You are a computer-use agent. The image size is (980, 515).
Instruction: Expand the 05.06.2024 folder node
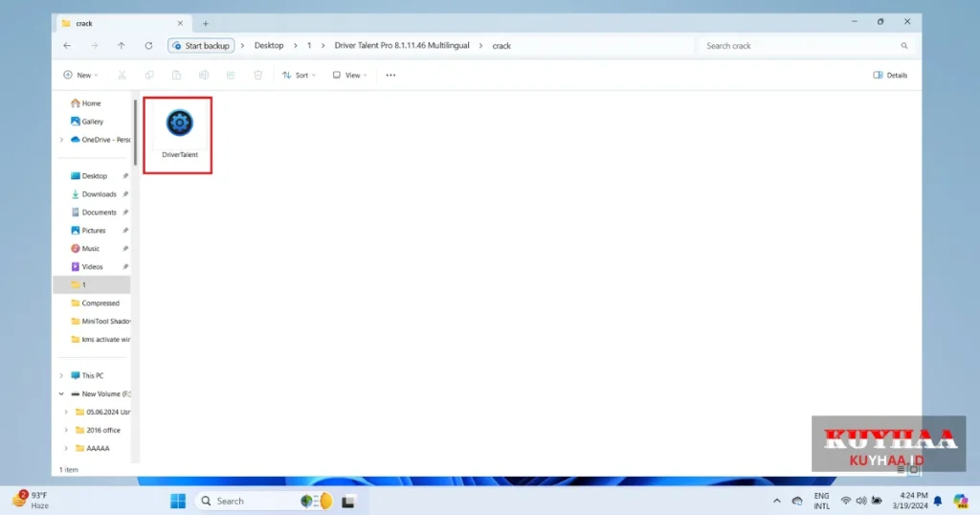pos(66,412)
